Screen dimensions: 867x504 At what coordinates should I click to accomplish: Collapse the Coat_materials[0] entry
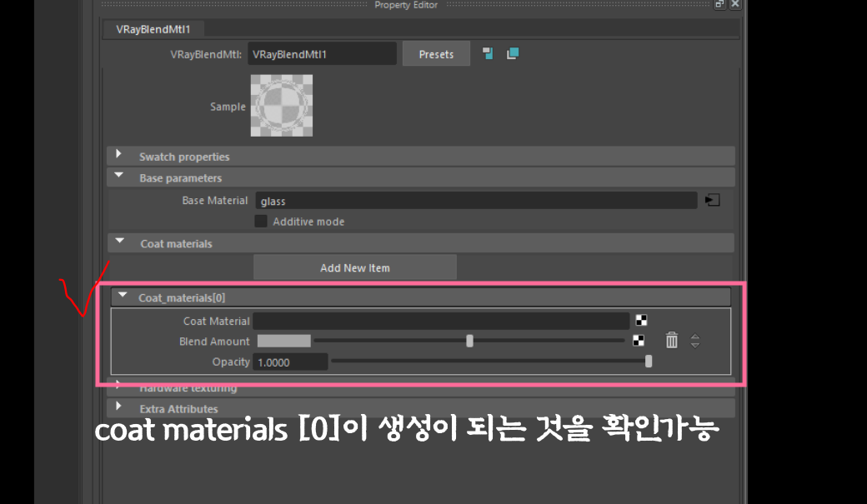tap(123, 295)
